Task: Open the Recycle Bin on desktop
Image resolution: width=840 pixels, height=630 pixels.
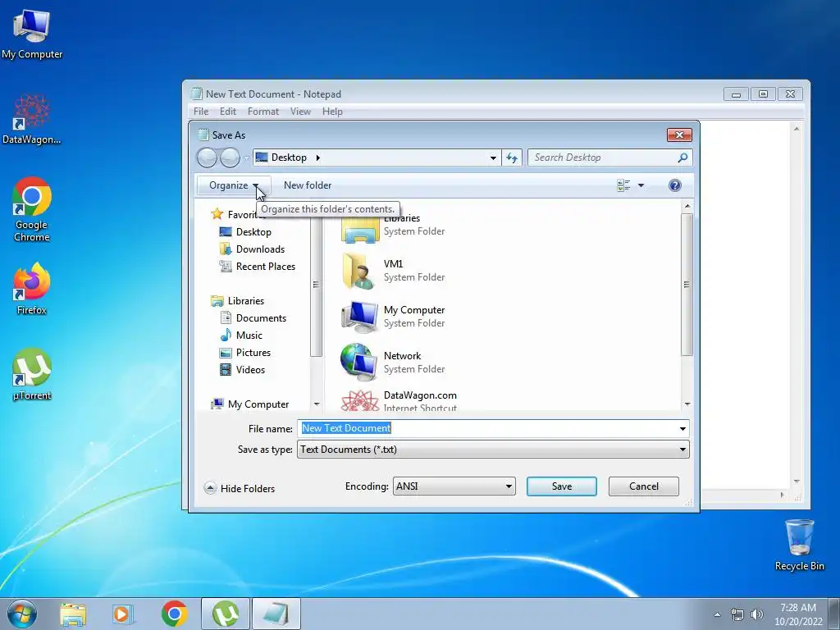Action: (x=799, y=545)
